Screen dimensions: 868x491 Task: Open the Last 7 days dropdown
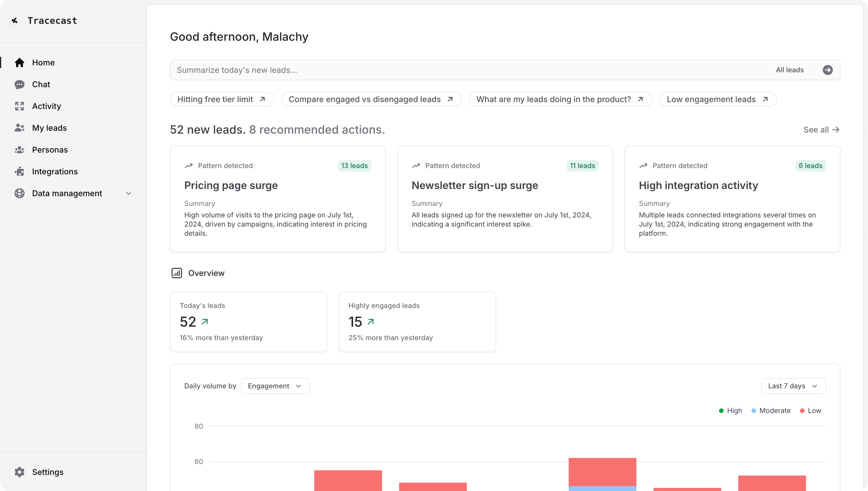pyautogui.click(x=793, y=386)
